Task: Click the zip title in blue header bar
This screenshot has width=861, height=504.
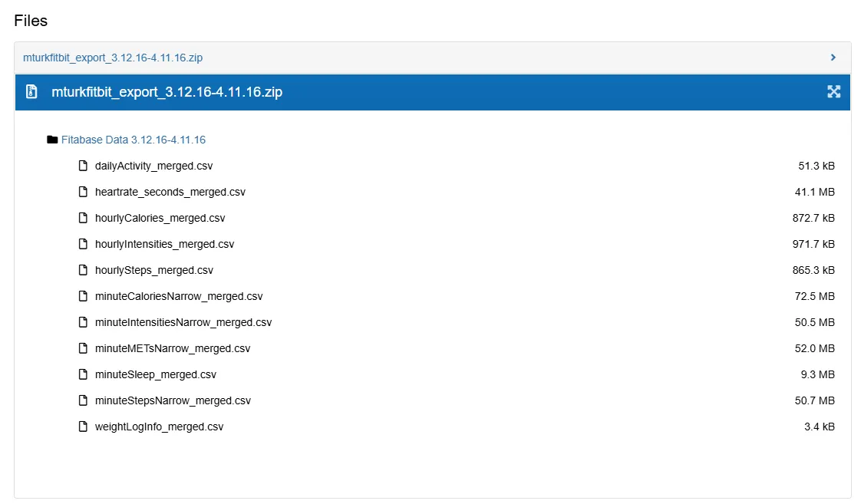Action: [167, 92]
